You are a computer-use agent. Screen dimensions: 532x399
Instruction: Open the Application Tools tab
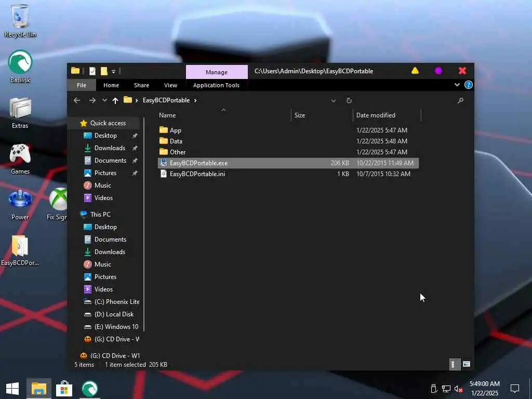(216, 85)
